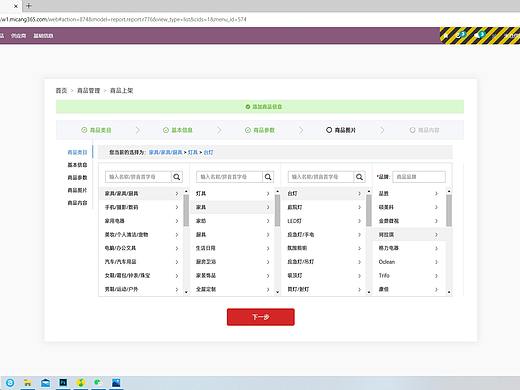Open first blue circular taskbar icon
The height and width of the screenshot is (390, 520).
point(10,383)
